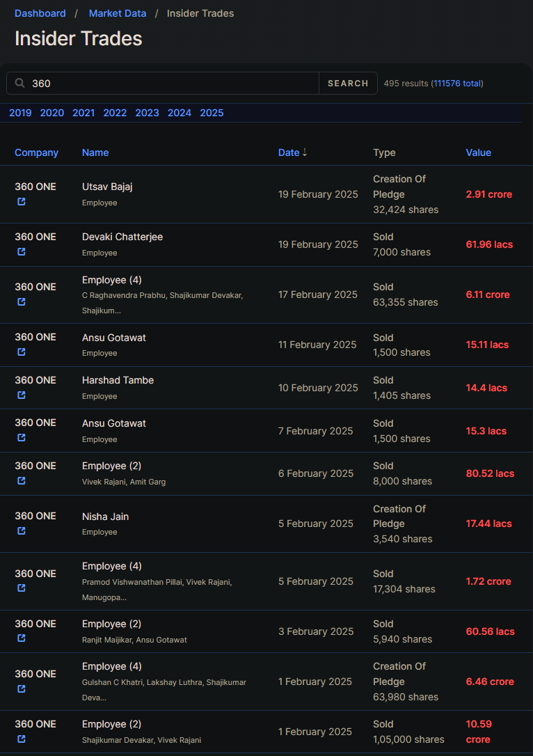Toggle Date column sort order
This screenshot has width=533, height=756.
292,152
